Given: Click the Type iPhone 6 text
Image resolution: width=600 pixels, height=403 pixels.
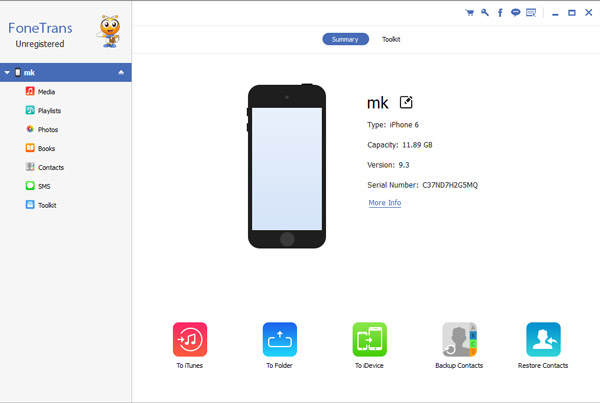Looking at the screenshot, I should tap(393, 125).
